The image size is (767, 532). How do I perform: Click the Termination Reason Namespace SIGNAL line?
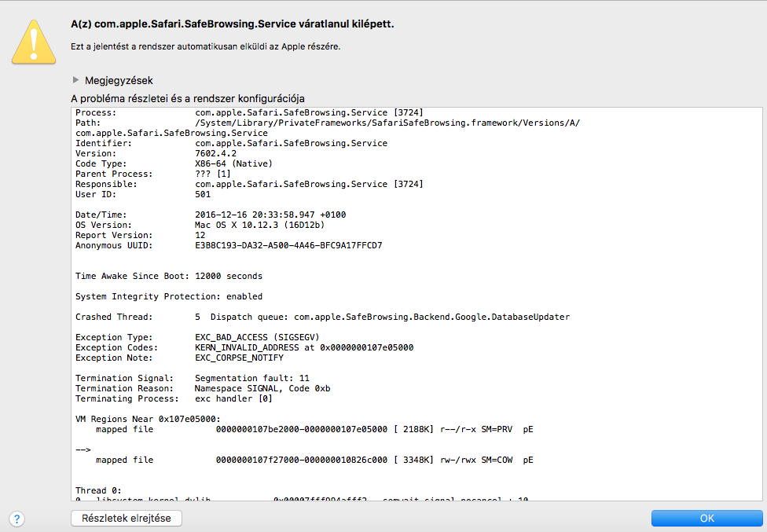203,389
